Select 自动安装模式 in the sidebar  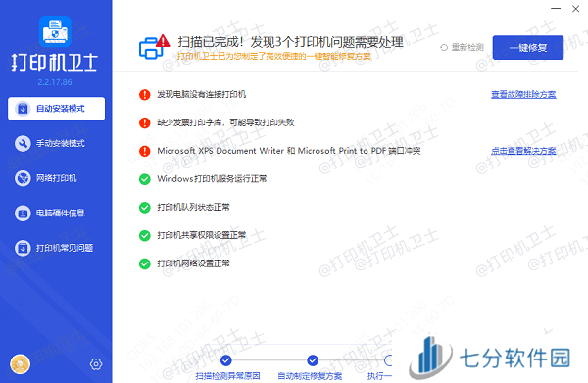(x=56, y=109)
